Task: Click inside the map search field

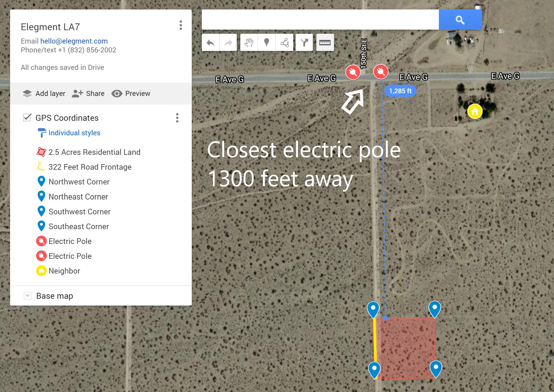Action: [320, 20]
